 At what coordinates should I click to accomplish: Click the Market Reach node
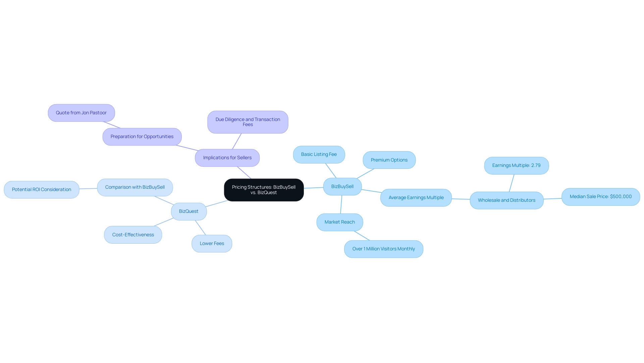[x=340, y=222]
